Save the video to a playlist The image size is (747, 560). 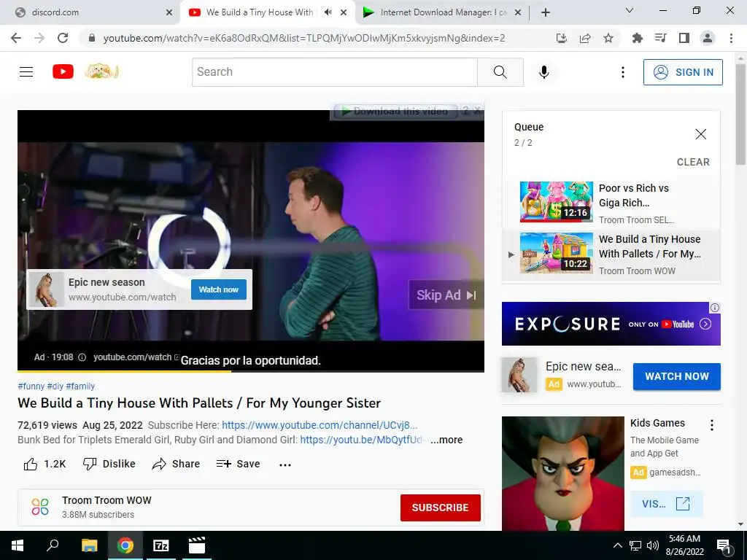click(238, 464)
